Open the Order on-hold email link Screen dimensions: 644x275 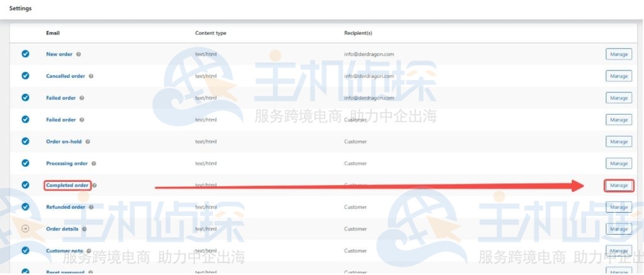tap(64, 142)
